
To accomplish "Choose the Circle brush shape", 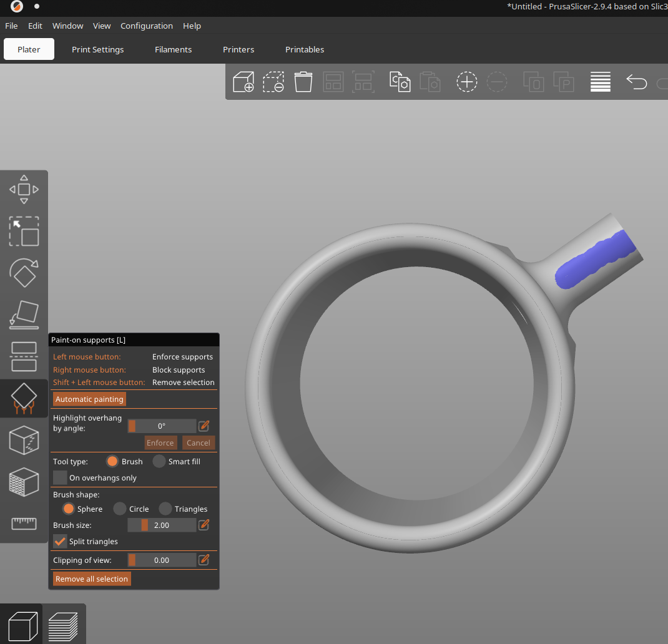I will point(120,509).
